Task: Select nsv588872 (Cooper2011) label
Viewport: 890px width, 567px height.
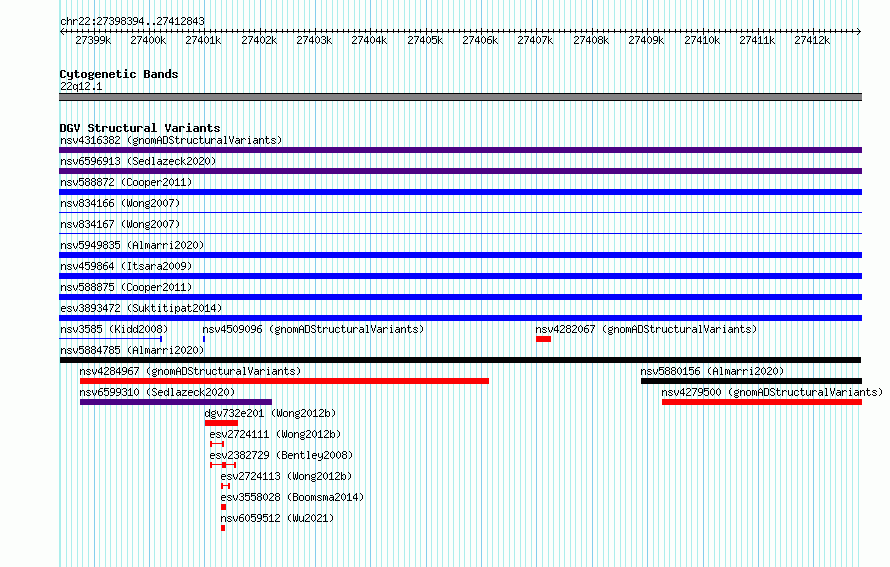Action: (126, 182)
